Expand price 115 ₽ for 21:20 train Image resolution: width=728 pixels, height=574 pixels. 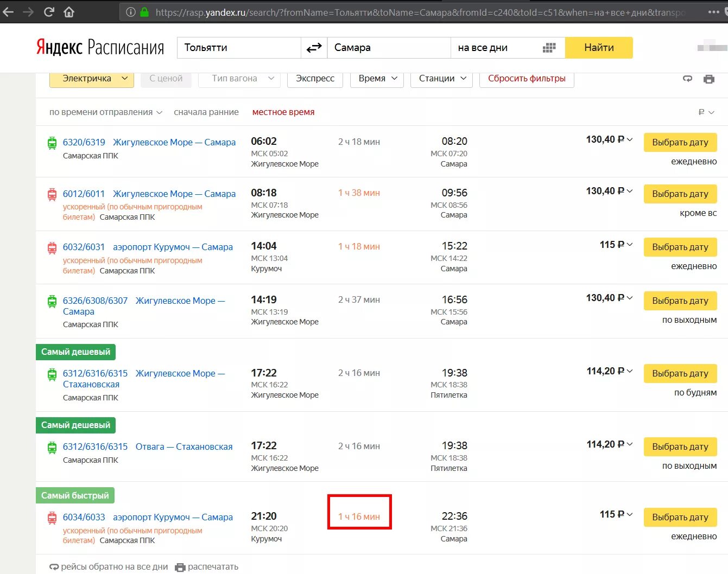click(616, 514)
